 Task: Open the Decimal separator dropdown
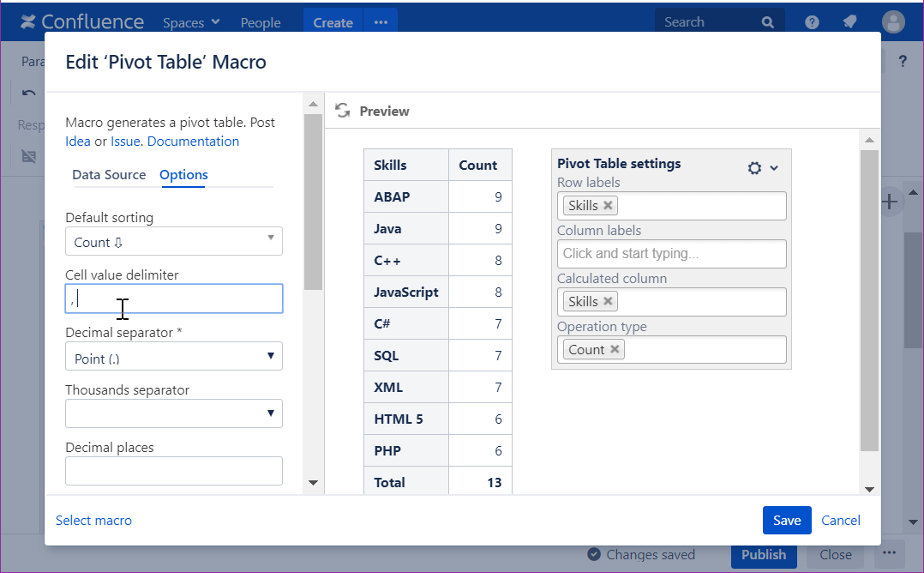point(174,354)
